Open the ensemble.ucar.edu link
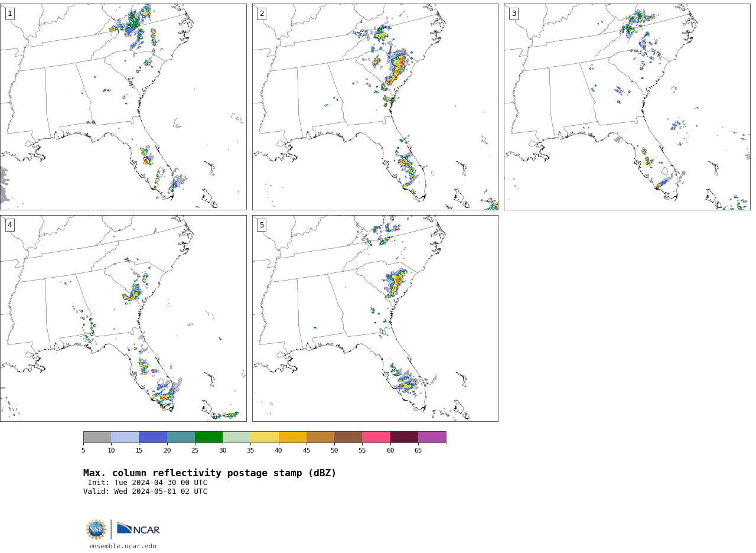The height and width of the screenshot is (553, 756). click(x=123, y=547)
